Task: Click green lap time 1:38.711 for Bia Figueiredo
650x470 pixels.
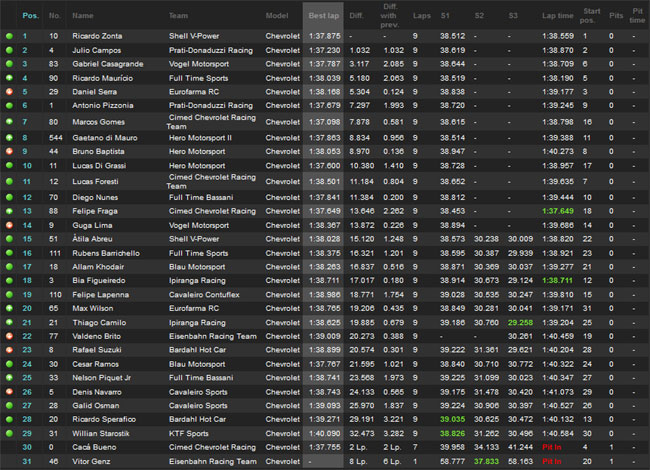Action: point(557,280)
